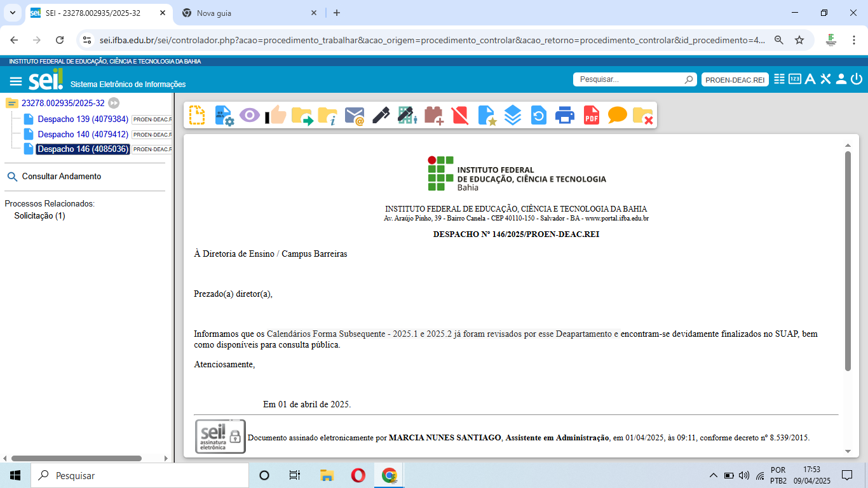Open the tab search dropdown chevron in Chrome
Viewport: 868px width, 488px height.
tap(12, 13)
